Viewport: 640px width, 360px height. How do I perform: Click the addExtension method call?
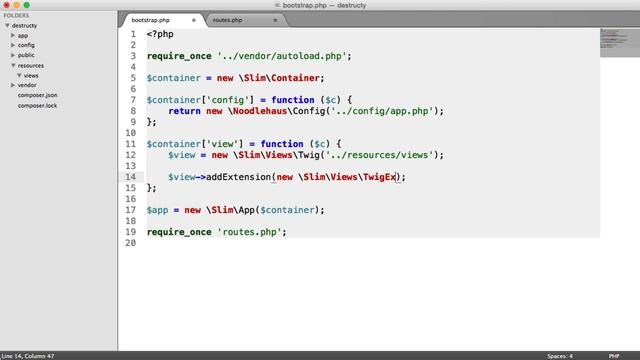[x=239, y=177]
